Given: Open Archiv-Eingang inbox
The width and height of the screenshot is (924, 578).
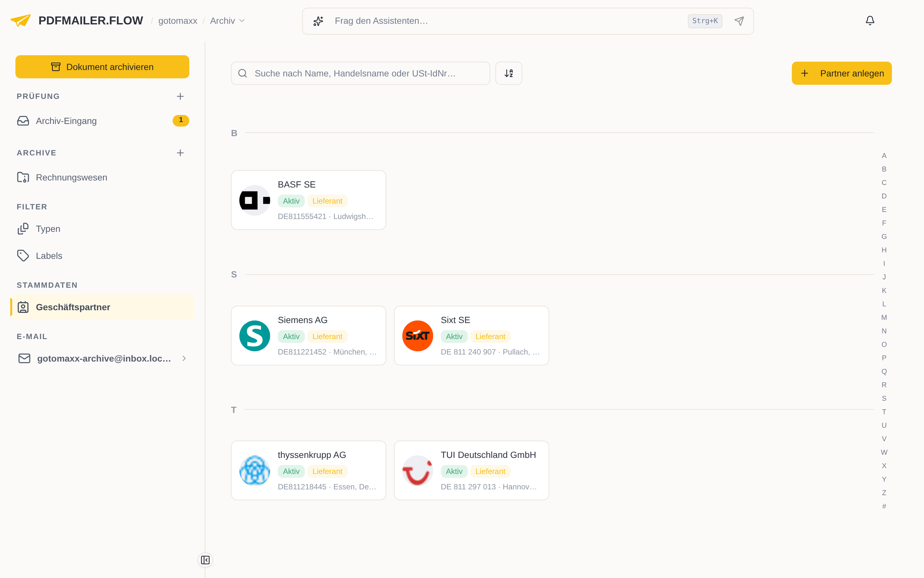Looking at the screenshot, I should point(102,121).
